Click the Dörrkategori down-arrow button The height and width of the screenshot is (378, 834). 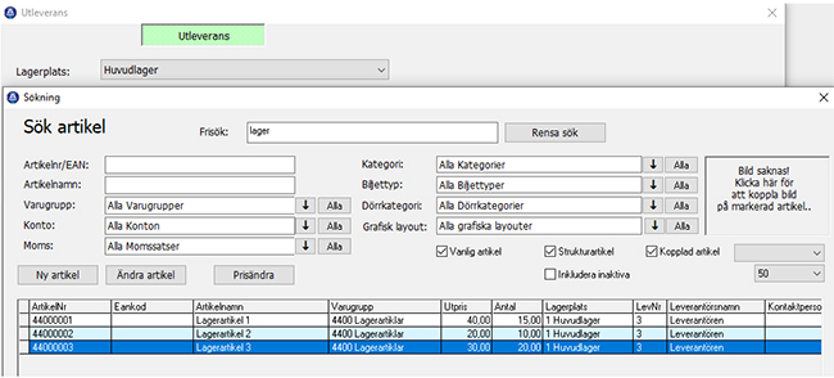click(653, 206)
